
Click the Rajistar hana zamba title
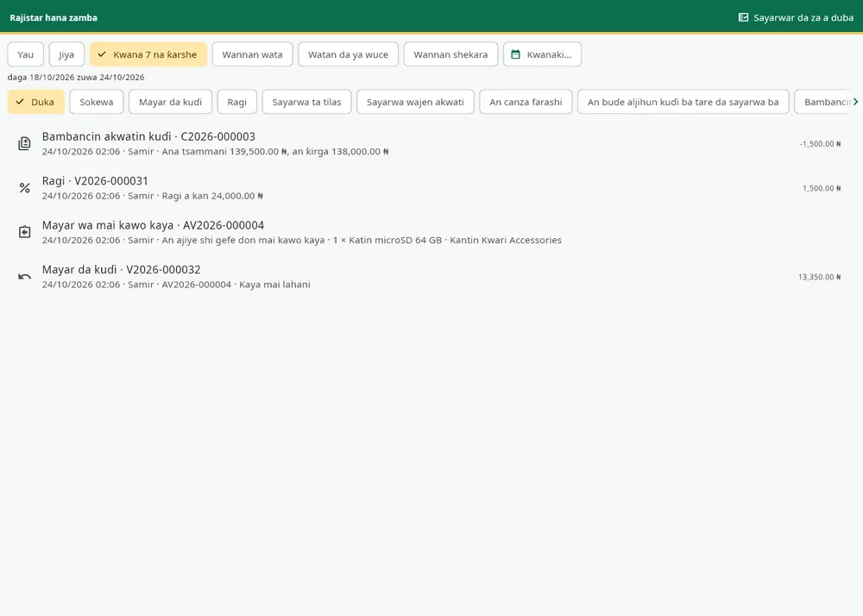(54, 17)
